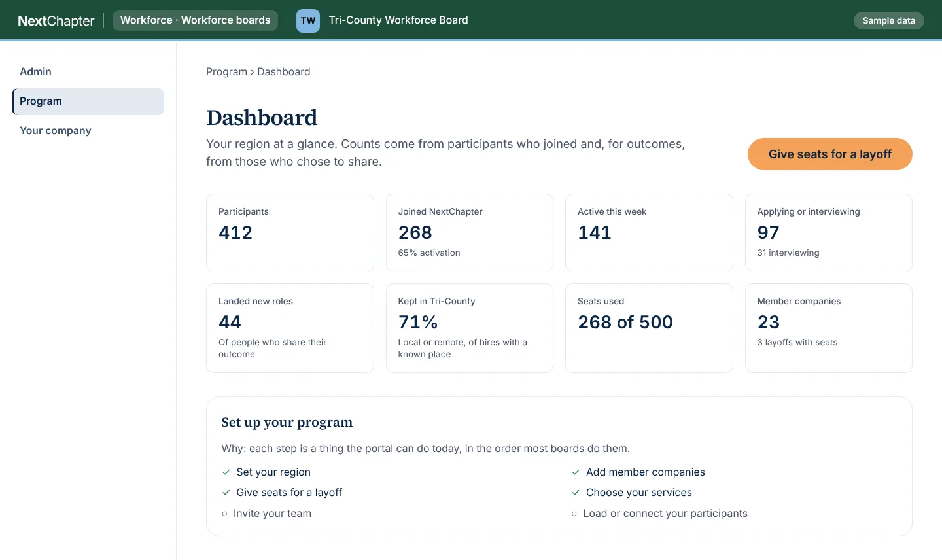Screen dimensions: 942x560
Task: Click Dashboard in the breadcrumb
Action: (284, 72)
